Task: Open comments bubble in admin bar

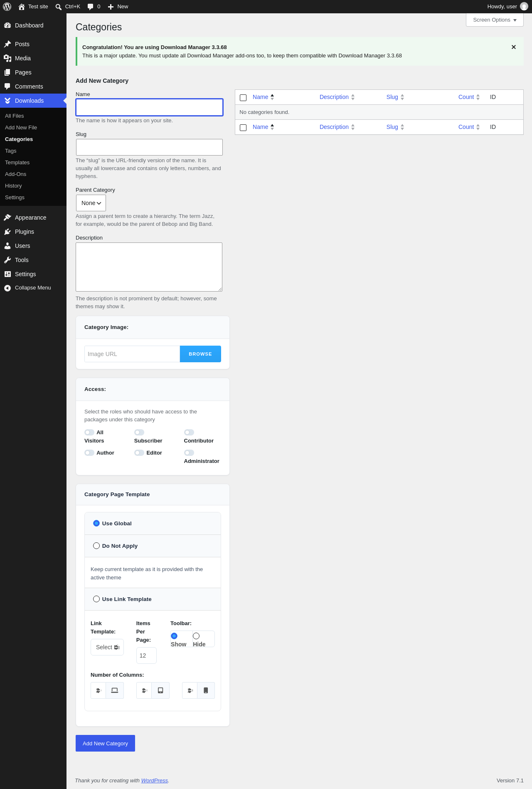Action: (x=94, y=7)
